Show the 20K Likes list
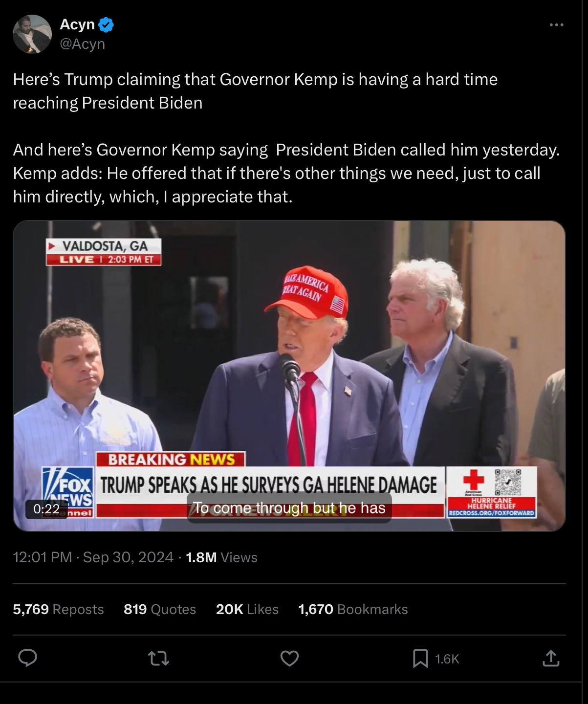 (247, 609)
